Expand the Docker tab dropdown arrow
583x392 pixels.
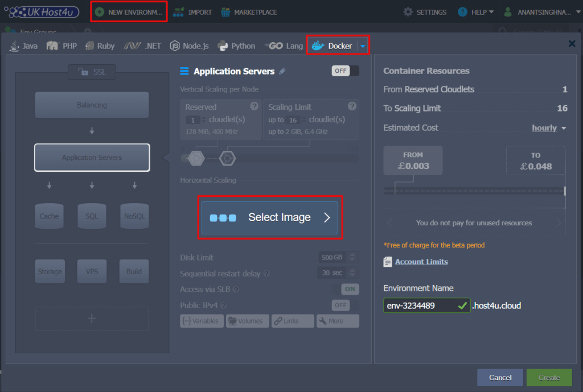pos(363,46)
